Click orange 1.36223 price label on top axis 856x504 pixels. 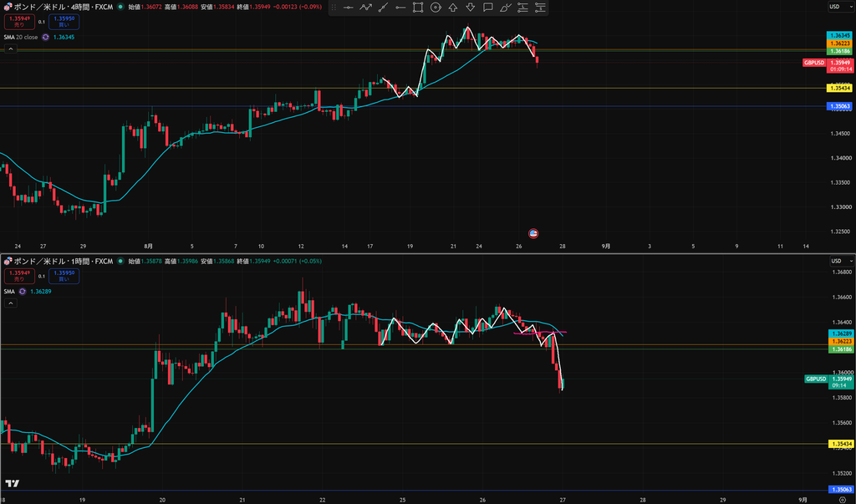[839, 43]
